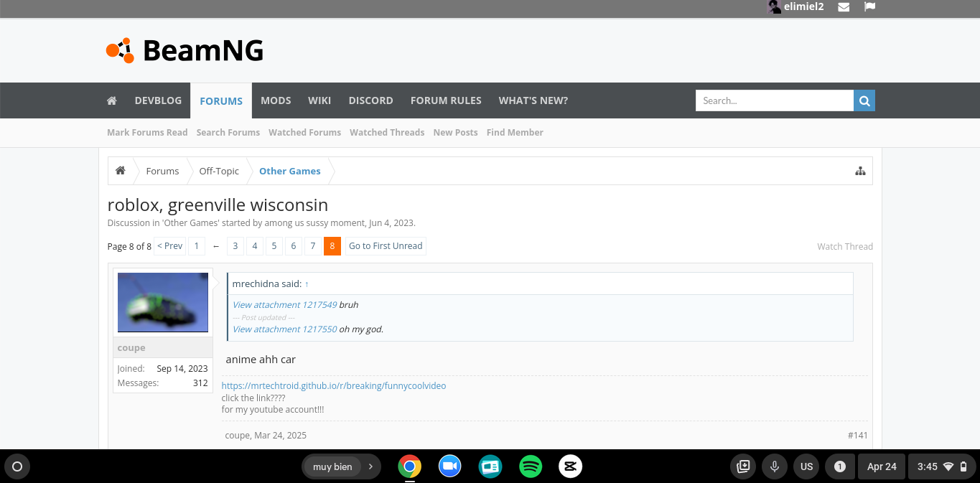Image resolution: width=980 pixels, height=483 pixels.
Task: Open the notification count badge
Action: coord(839,466)
